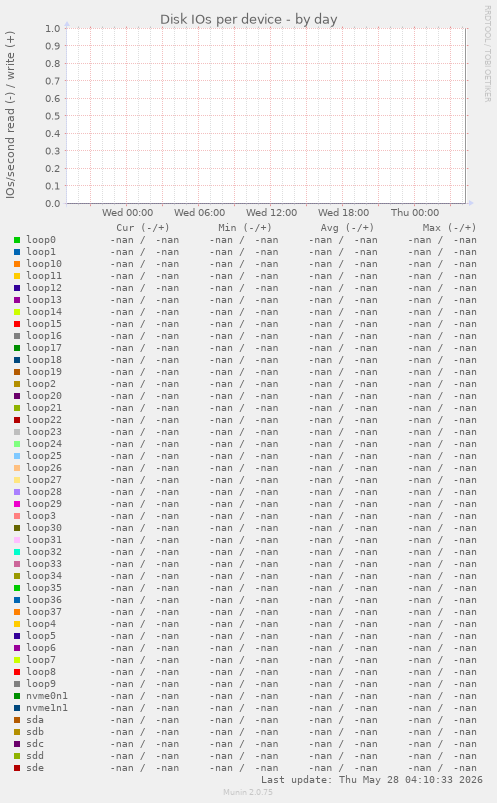Viewport: 497px width, 803px height.
Task: Click the Wed 00:00 time axis label
Action: pos(127,213)
